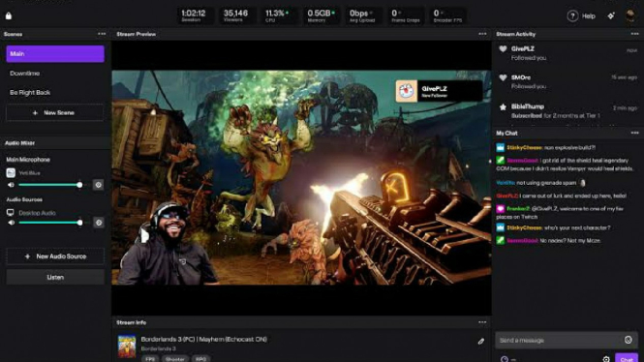Image resolution: width=644 pixels, height=362 pixels.
Task: Click the FPS tag
Action: pyautogui.click(x=150, y=359)
